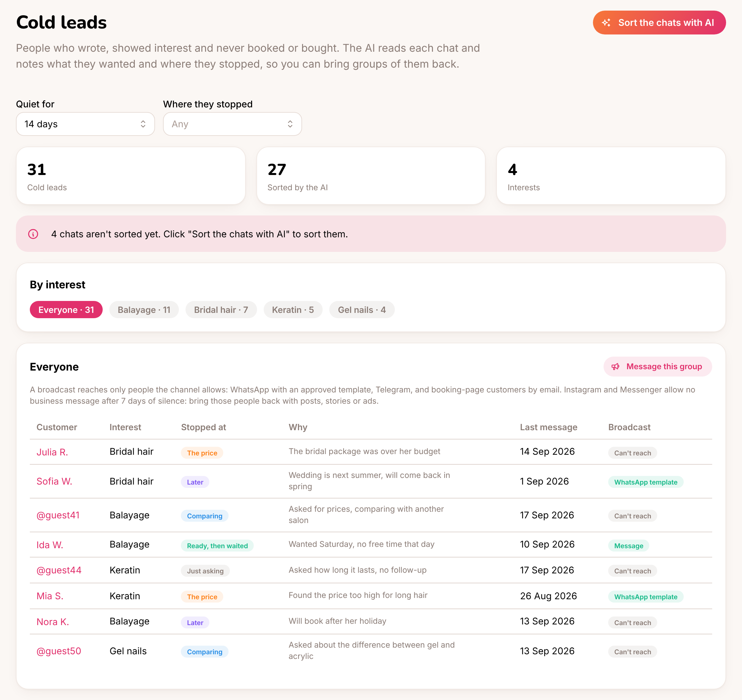Image resolution: width=742 pixels, height=700 pixels.
Task: Click Sort the chats with AI button
Action: 659,23
